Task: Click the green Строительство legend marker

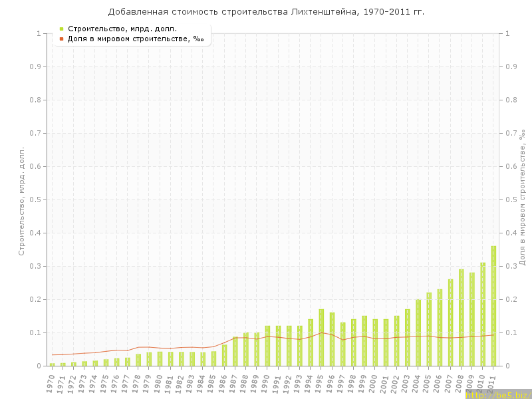Action: [x=61, y=29]
